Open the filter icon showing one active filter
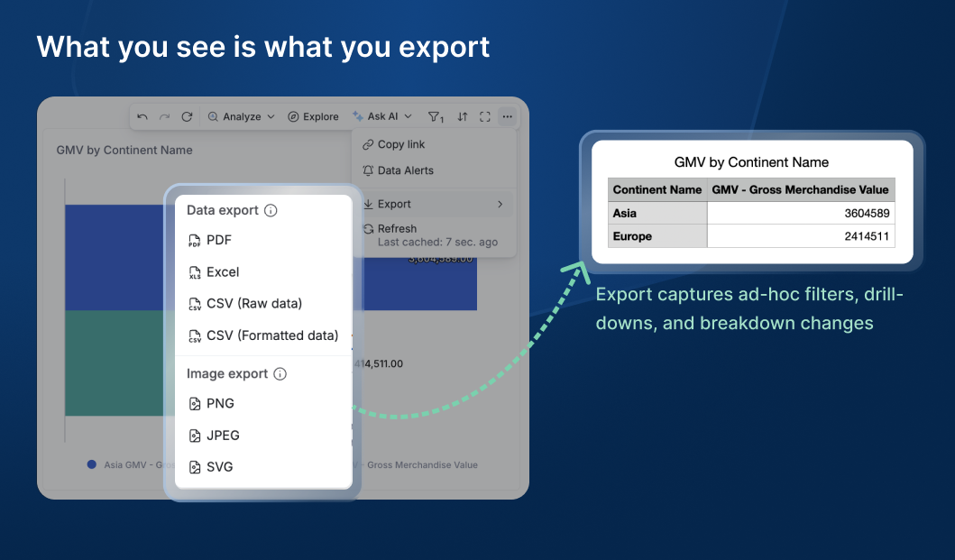The height and width of the screenshot is (560, 955). pyautogui.click(x=435, y=116)
